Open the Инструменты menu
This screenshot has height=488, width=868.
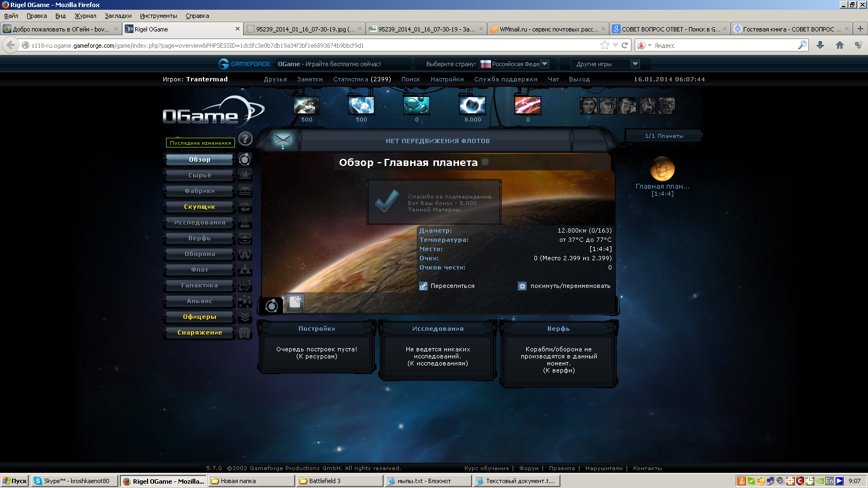(158, 16)
